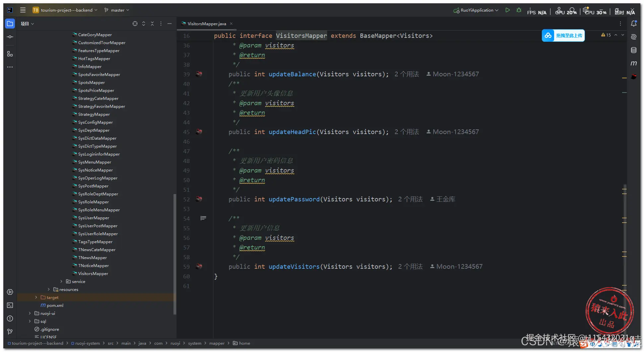The height and width of the screenshot is (352, 644).
Task: Open the Structure tool window icon
Action: click(10, 54)
